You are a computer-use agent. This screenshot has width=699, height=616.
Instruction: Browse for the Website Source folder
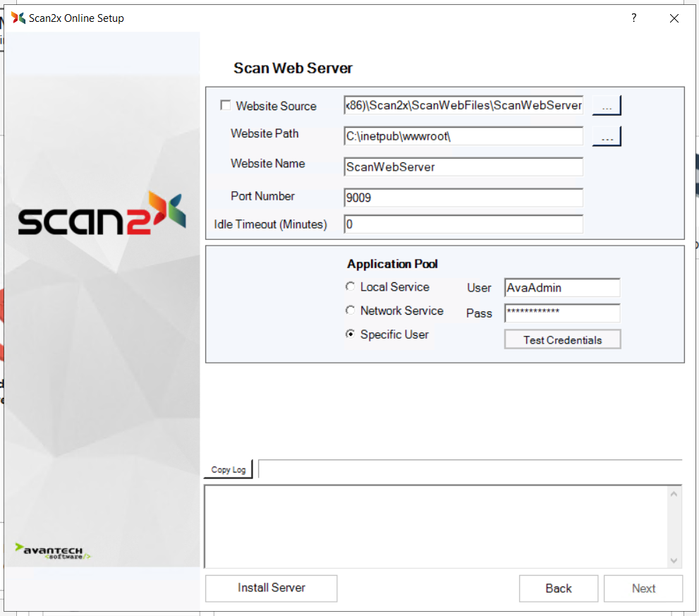pyautogui.click(x=606, y=106)
